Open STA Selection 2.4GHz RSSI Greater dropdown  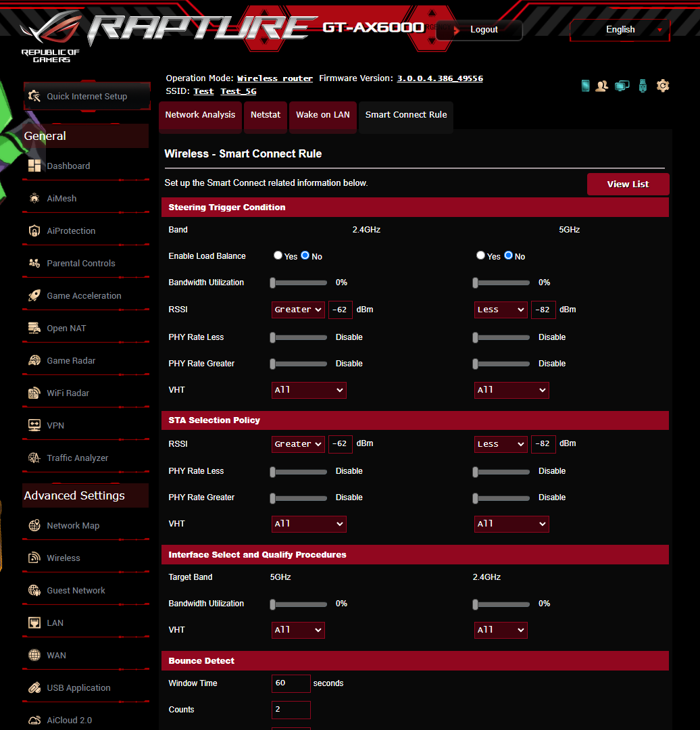point(299,444)
